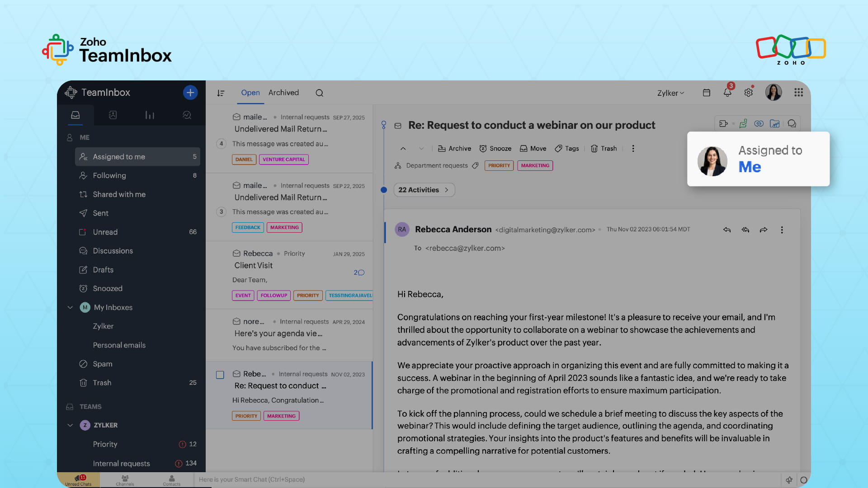
Task: Tick the checkbox on the Re: Request email
Action: point(220,375)
